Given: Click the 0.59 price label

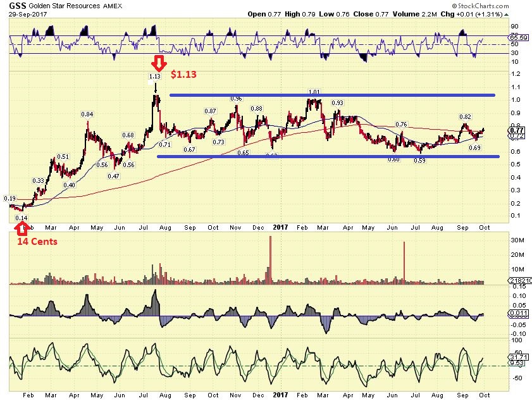Looking at the screenshot, I should [x=419, y=161].
